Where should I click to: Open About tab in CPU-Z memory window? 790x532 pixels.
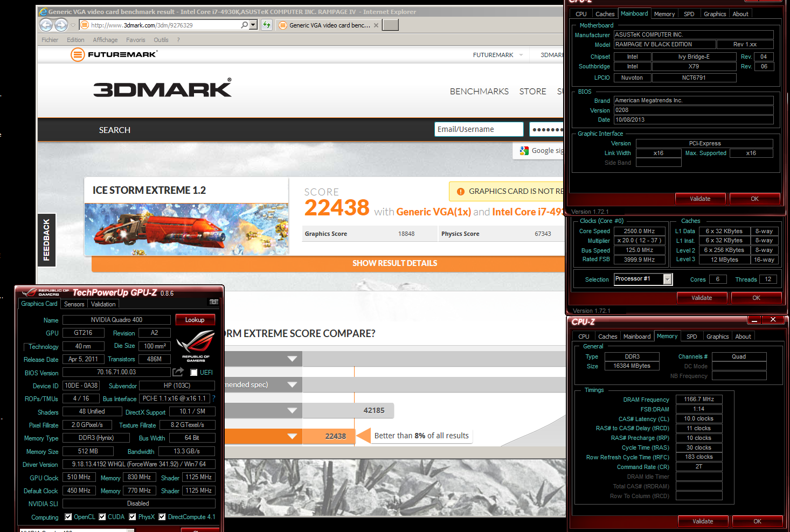(743, 337)
